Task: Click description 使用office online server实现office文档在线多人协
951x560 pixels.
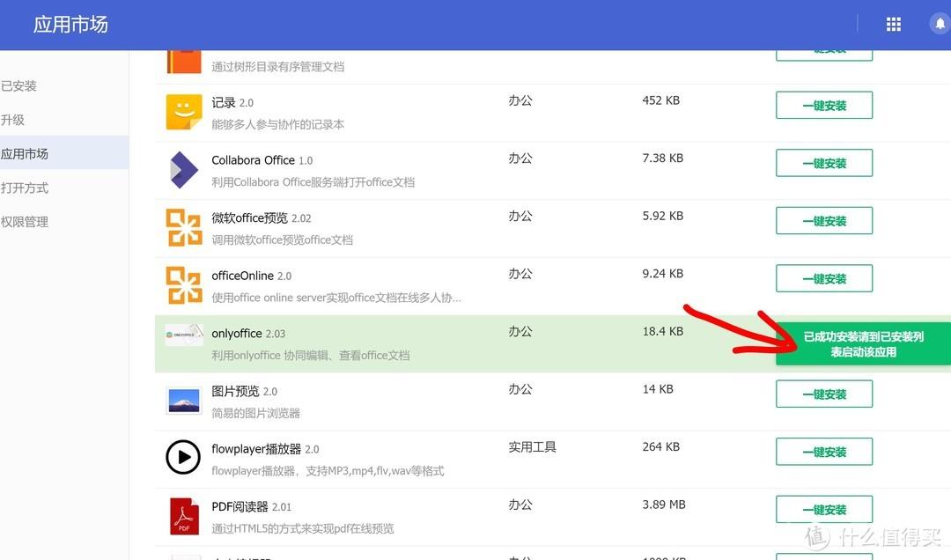Action: click(x=336, y=298)
